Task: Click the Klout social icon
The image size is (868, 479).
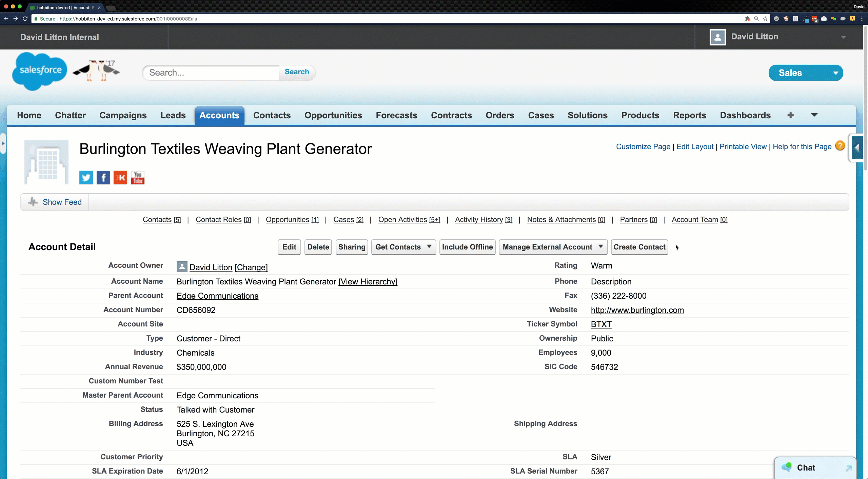Action: pos(120,178)
